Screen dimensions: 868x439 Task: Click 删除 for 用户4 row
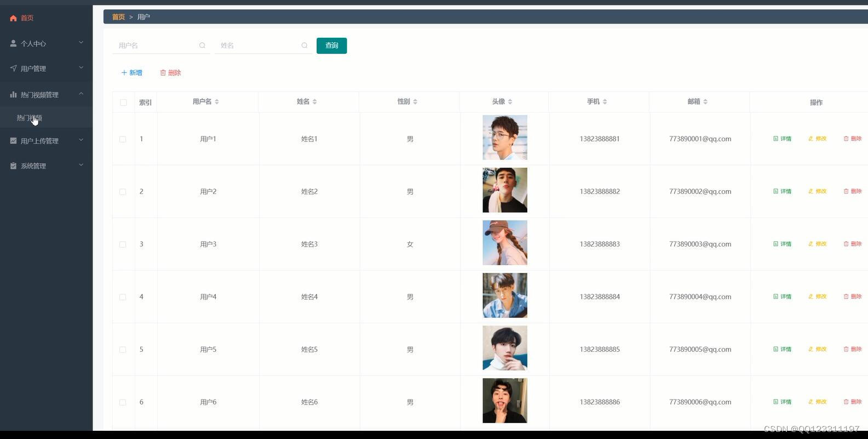(853, 297)
